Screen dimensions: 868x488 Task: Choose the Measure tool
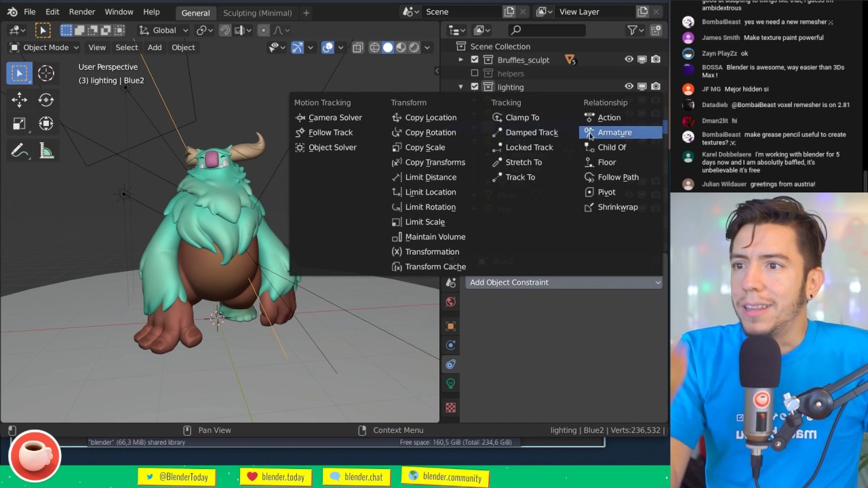pos(46,151)
